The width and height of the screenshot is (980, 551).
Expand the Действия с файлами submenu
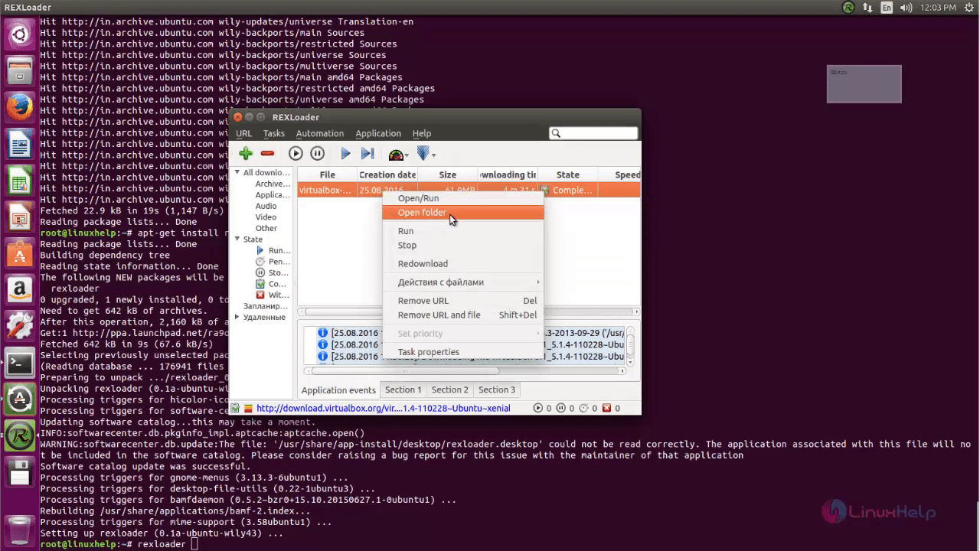[463, 282]
